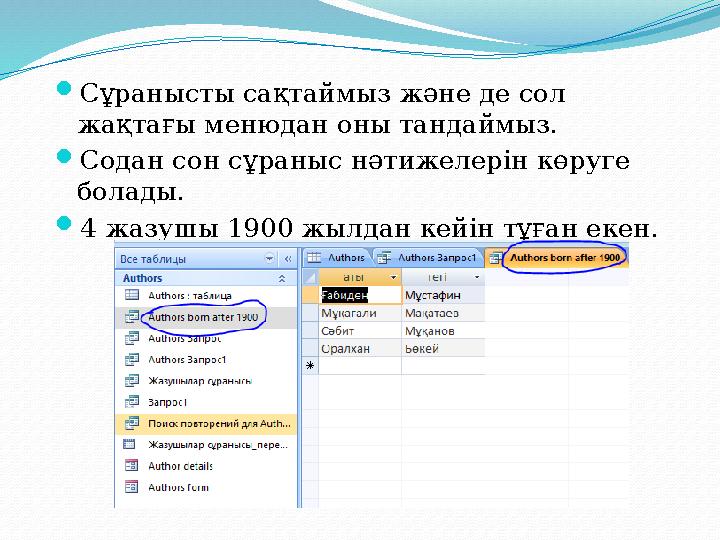720x540 pixels.
Task: Click the cell containing 'Мұқанов'
Action: 443,331
